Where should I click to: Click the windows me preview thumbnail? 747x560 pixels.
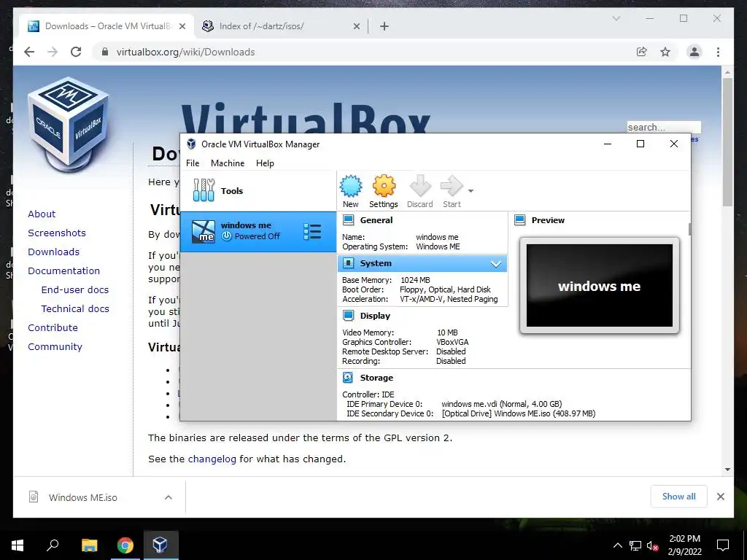[x=600, y=286]
